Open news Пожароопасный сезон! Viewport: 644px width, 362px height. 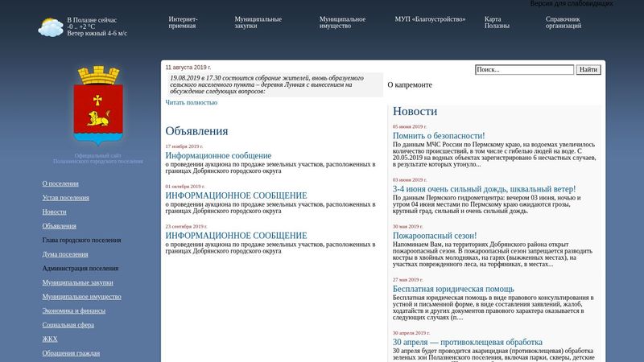click(x=435, y=236)
